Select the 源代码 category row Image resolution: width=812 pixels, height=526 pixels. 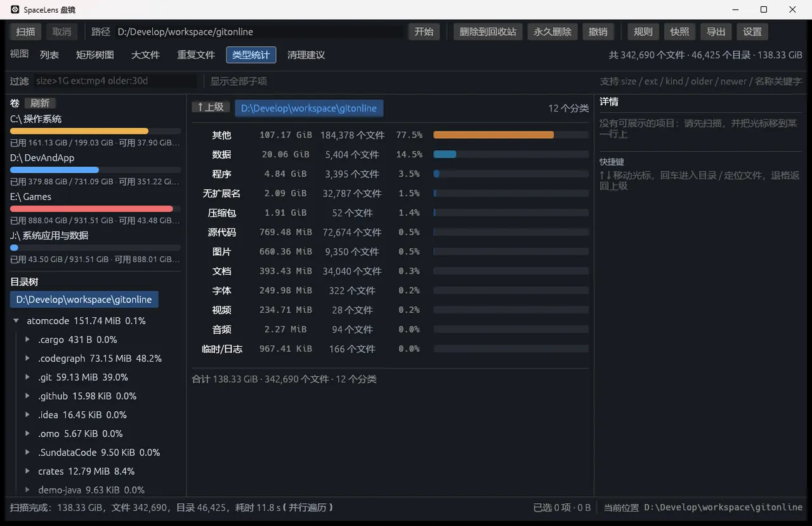[x=390, y=232]
